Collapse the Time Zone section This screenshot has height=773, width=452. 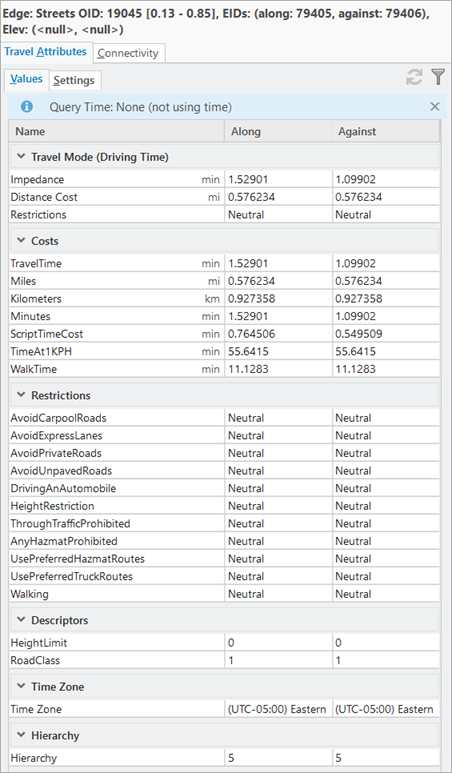coord(21,686)
